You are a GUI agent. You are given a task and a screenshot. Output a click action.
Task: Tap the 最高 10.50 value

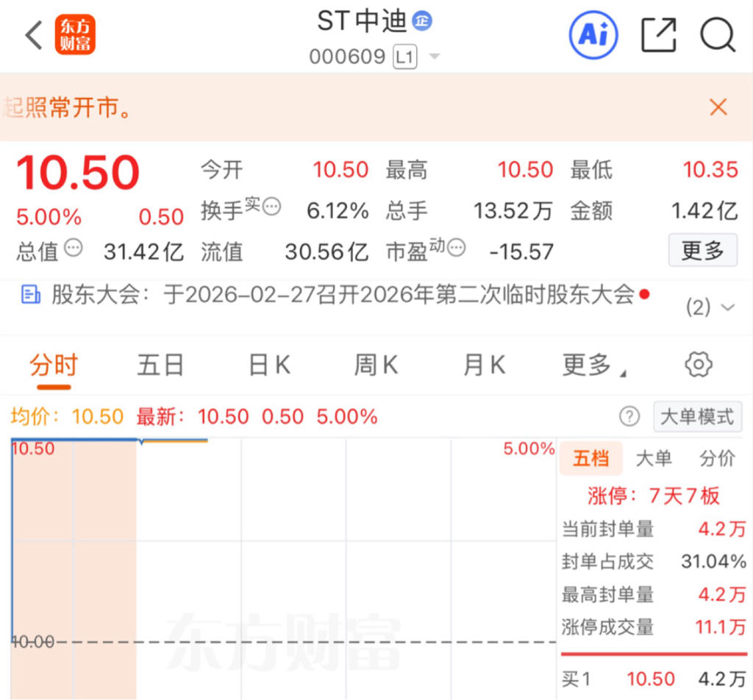(x=525, y=170)
